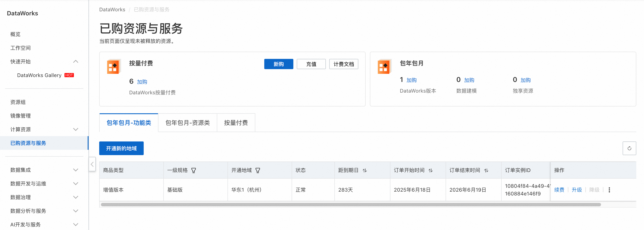Click the 按量付费 product icon
The image size is (644, 230).
[x=114, y=66]
